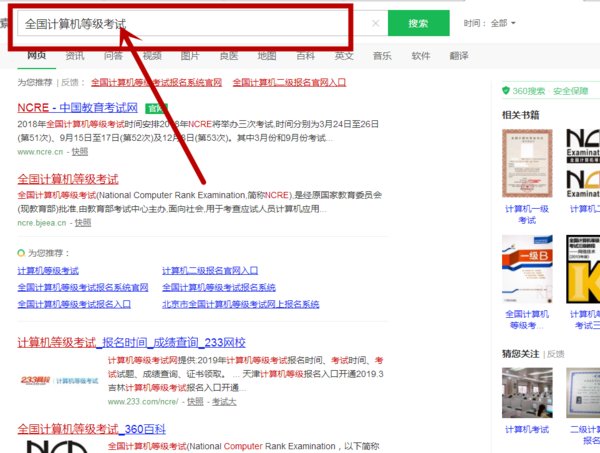Open the 全国计算机等级考试 result title
This screenshot has height=453, width=600.
point(68,179)
